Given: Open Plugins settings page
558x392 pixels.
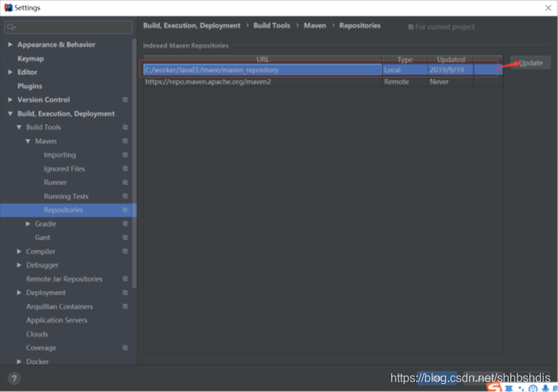Looking at the screenshot, I should click(29, 86).
